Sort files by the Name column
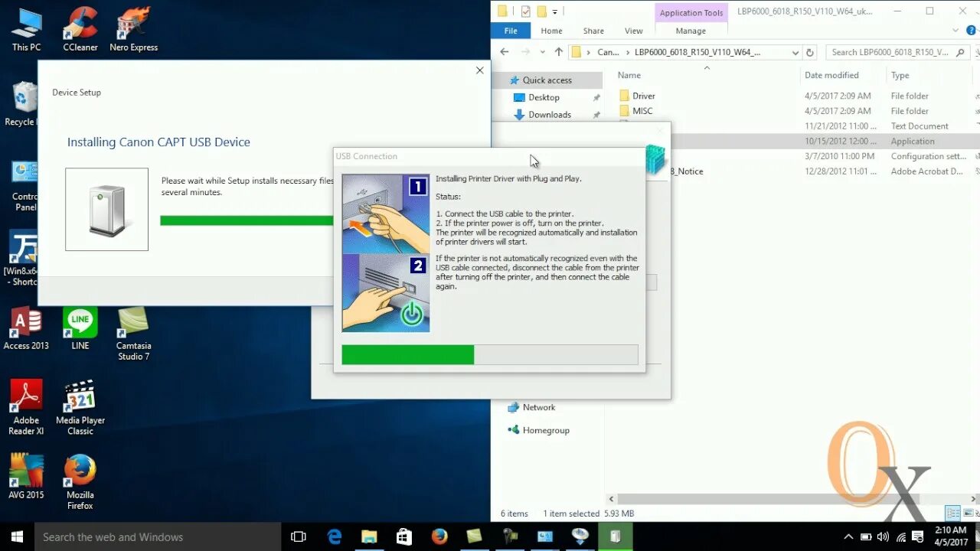980x551 pixels. pos(629,75)
